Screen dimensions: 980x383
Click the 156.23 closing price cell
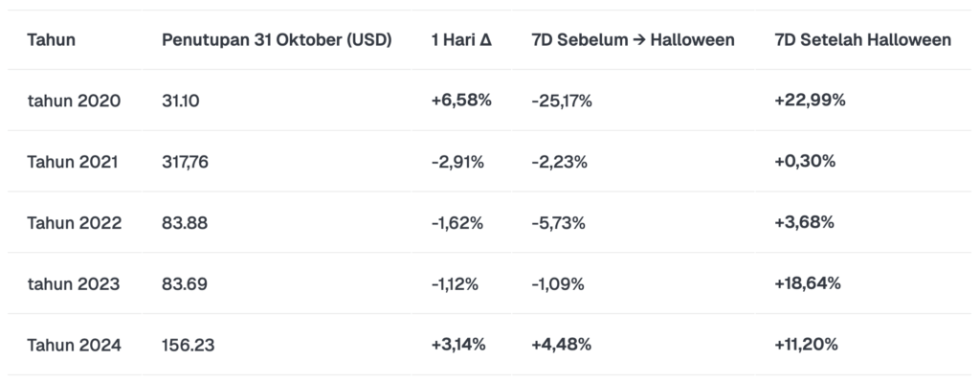(190, 346)
